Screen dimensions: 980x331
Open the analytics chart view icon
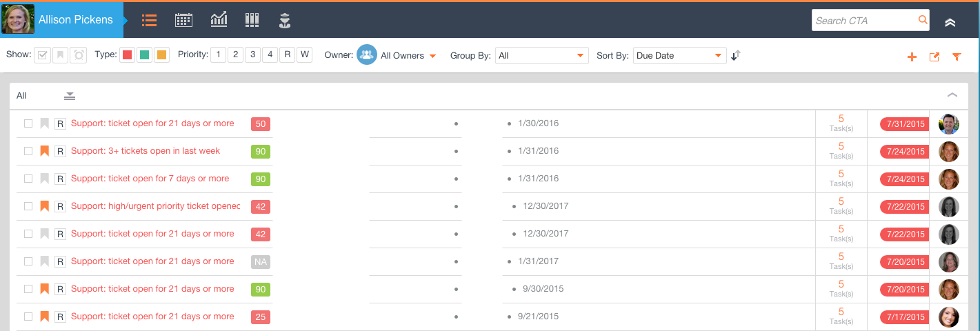pyautogui.click(x=219, y=20)
